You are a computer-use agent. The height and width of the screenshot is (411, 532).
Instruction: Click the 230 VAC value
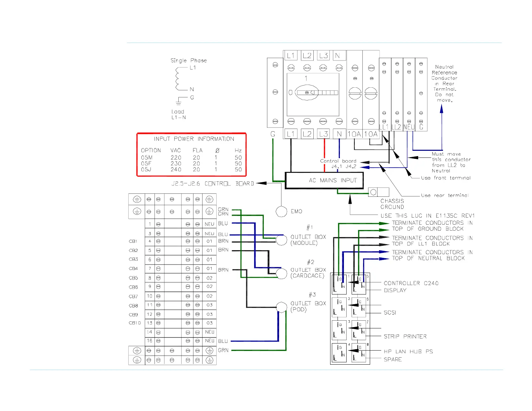[176, 164]
